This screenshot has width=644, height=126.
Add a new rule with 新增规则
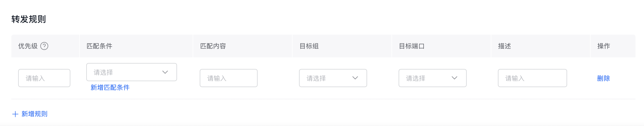(34, 114)
